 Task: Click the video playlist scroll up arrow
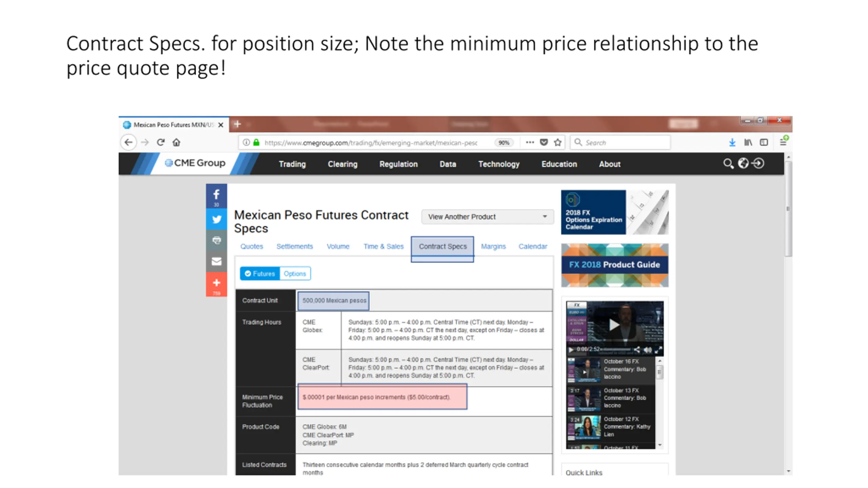(659, 361)
